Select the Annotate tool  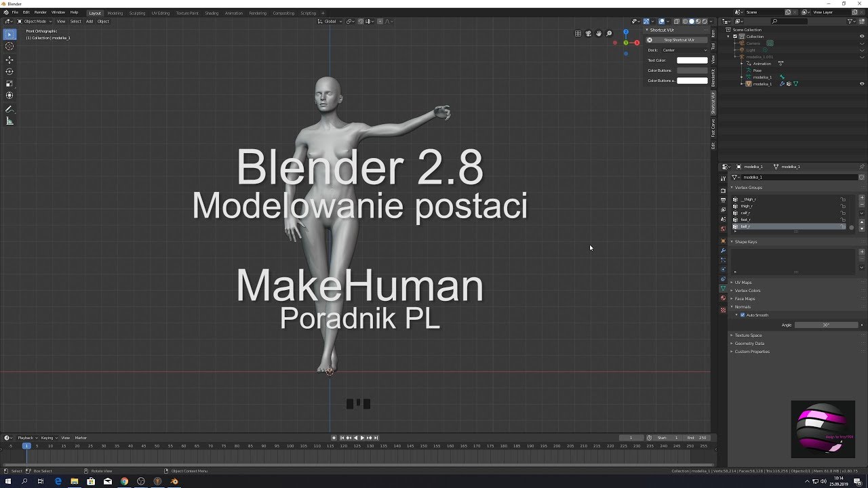(x=9, y=109)
